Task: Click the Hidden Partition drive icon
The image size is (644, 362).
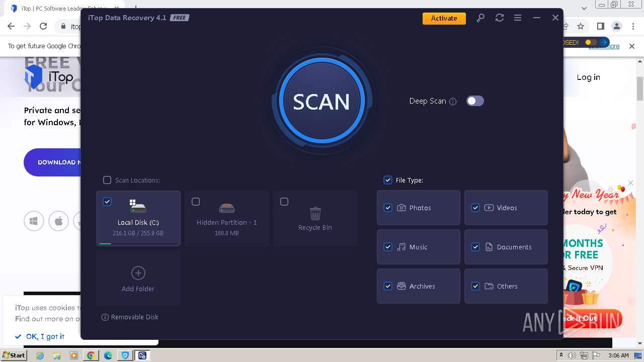Action: point(227,207)
